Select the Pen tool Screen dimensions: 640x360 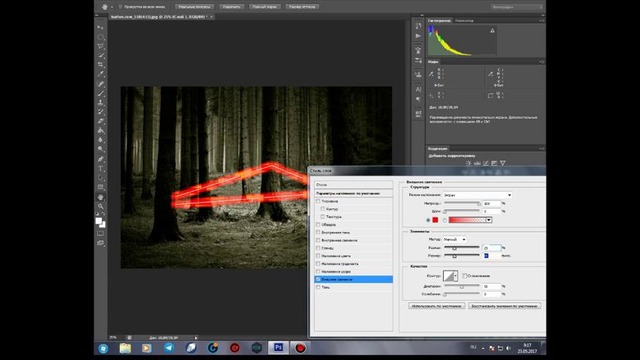pos(100,159)
